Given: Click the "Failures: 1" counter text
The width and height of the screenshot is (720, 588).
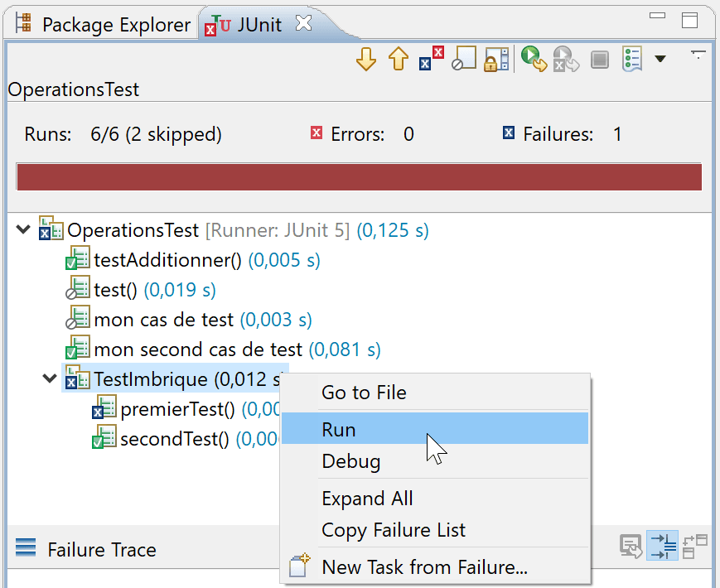Looking at the screenshot, I should (x=573, y=134).
